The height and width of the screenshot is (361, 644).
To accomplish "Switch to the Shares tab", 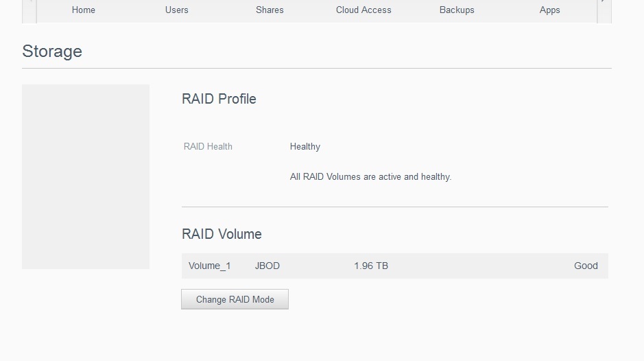I will pos(270,10).
